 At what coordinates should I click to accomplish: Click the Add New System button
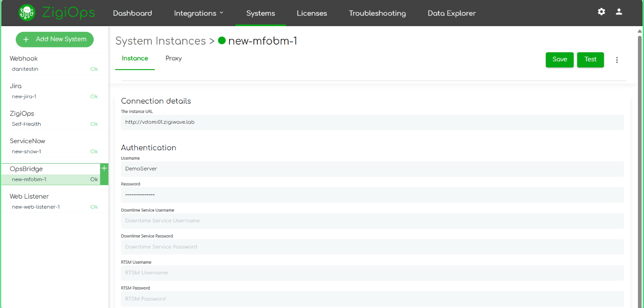(x=55, y=39)
